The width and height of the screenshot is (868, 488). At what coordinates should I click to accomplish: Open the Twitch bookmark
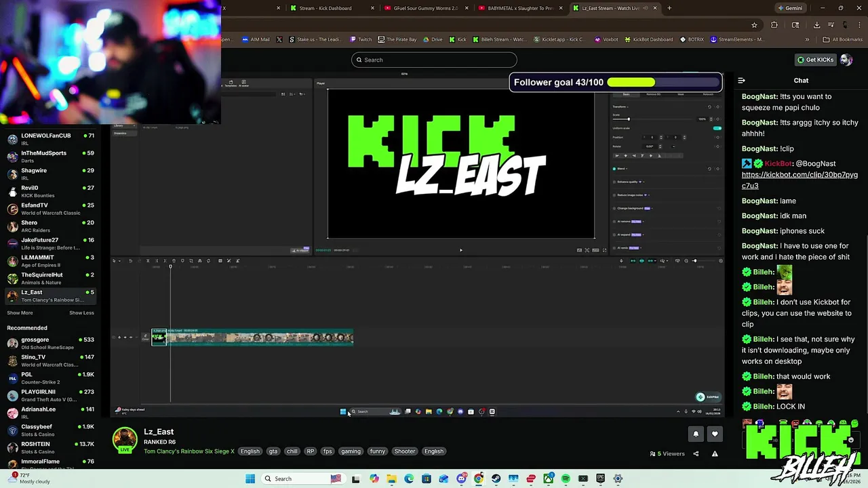point(360,39)
